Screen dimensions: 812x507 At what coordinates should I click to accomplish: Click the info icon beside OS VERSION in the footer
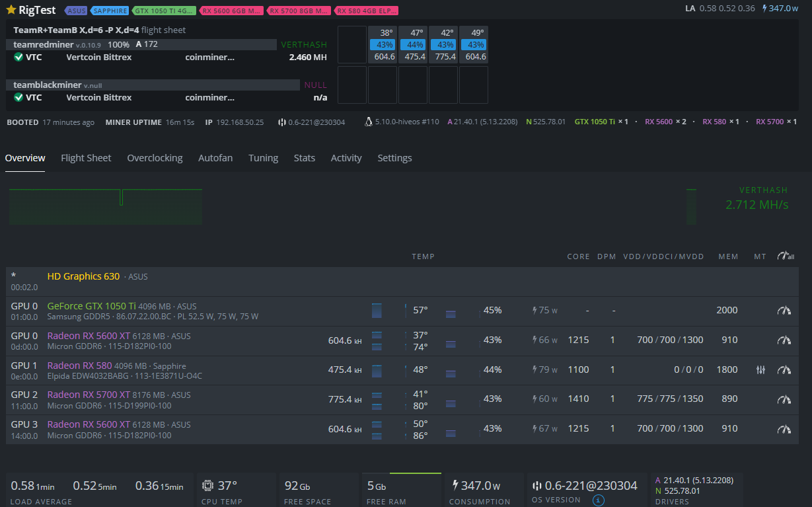tap(598, 500)
